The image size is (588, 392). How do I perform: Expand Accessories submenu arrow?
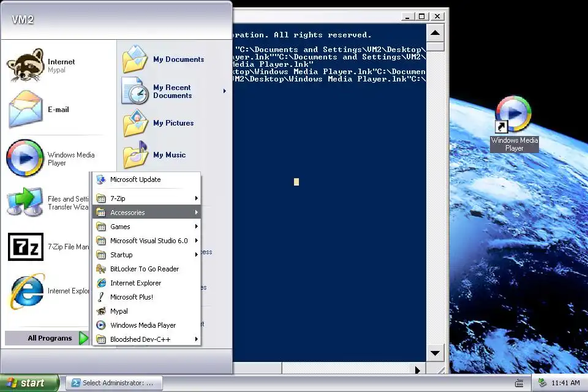tap(196, 213)
